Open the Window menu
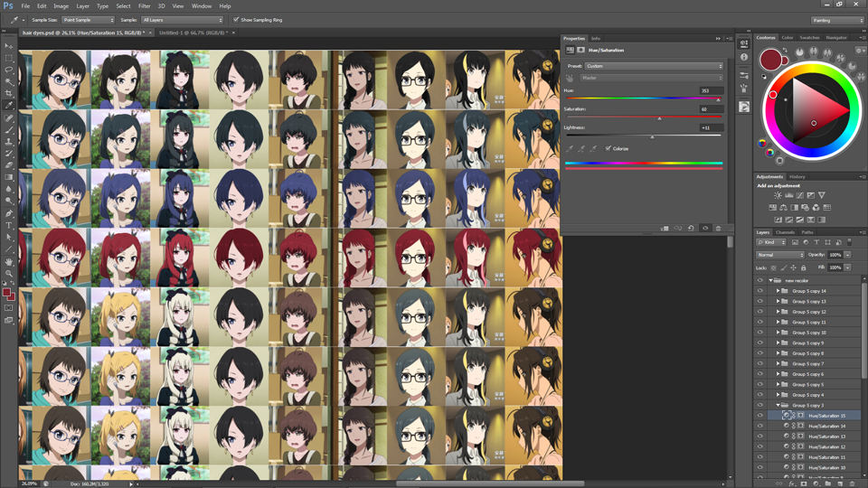This screenshot has width=868, height=488. [x=202, y=6]
